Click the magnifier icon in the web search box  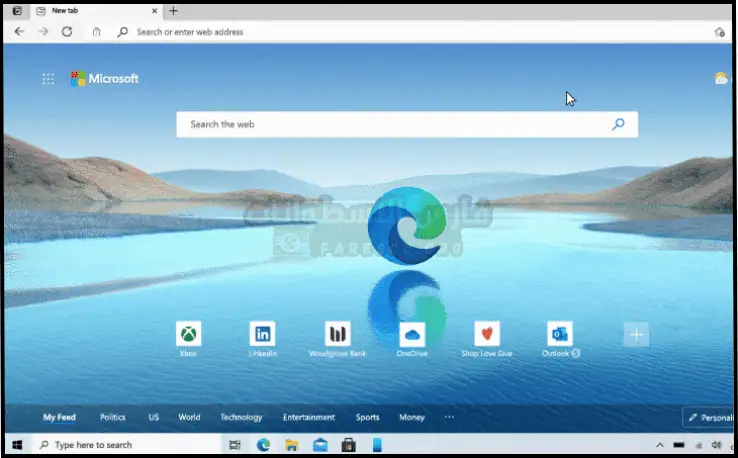[x=618, y=124]
